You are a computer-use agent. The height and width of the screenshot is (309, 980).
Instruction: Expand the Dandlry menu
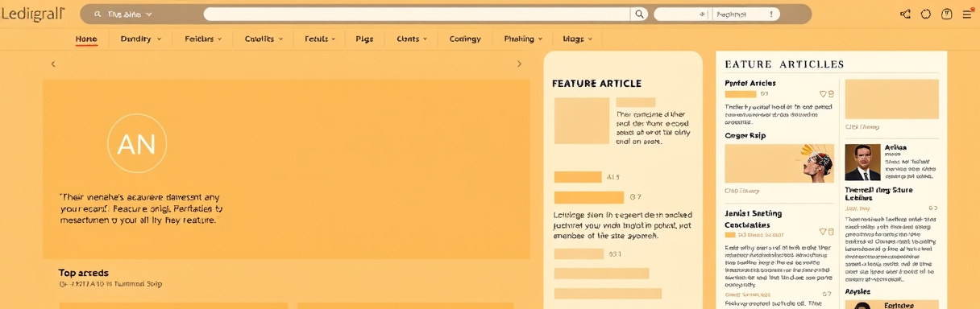tap(141, 39)
